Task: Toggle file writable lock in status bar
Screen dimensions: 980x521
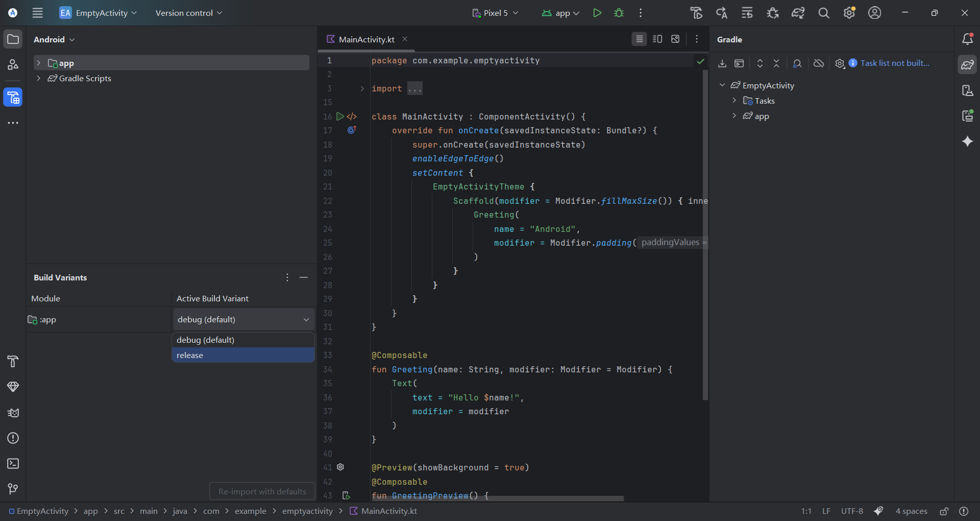Action: click(944, 511)
